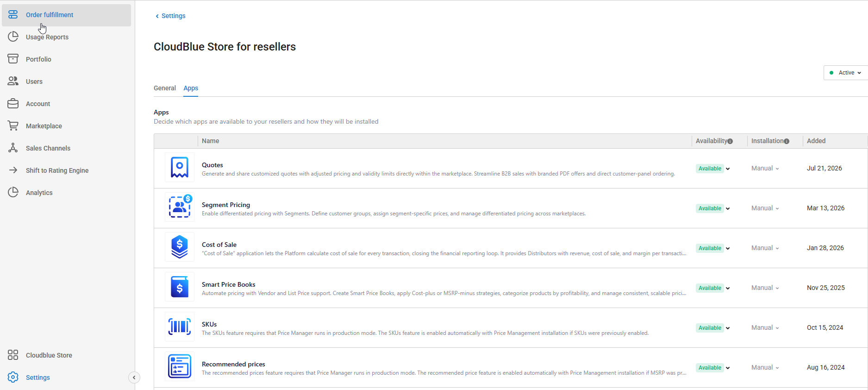This screenshot has height=390, width=868.
Task: Open Installation Manual dropdown for Quotes
Action: click(765, 169)
